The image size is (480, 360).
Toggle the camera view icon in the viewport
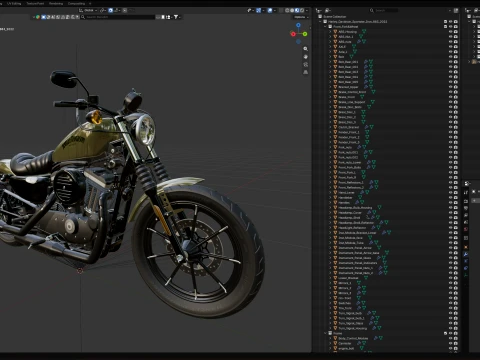tap(305, 64)
